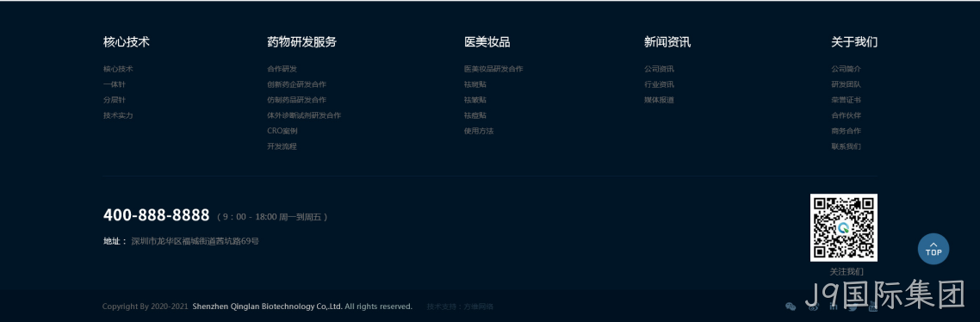Viewport: 980px width, 322px height.
Task: Click the 关注我们 caption under QR code
Action: click(x=847, y=271)
